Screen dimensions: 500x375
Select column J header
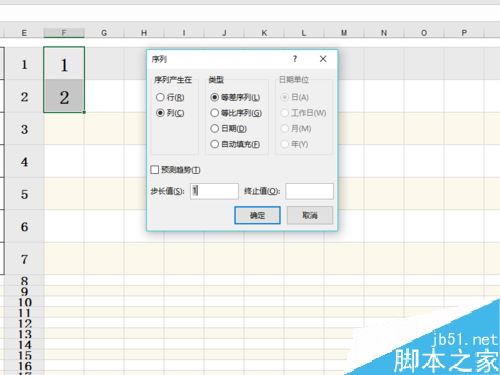[224, 33]
